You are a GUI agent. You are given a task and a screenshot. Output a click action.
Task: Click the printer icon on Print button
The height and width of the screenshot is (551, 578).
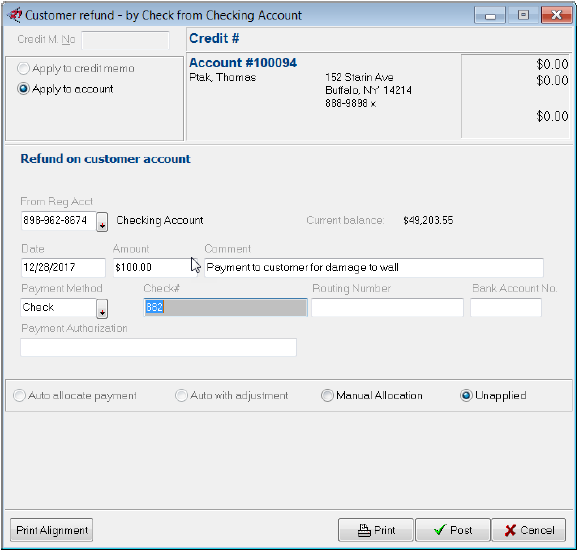pyautogui.click(x=364, y=530)
